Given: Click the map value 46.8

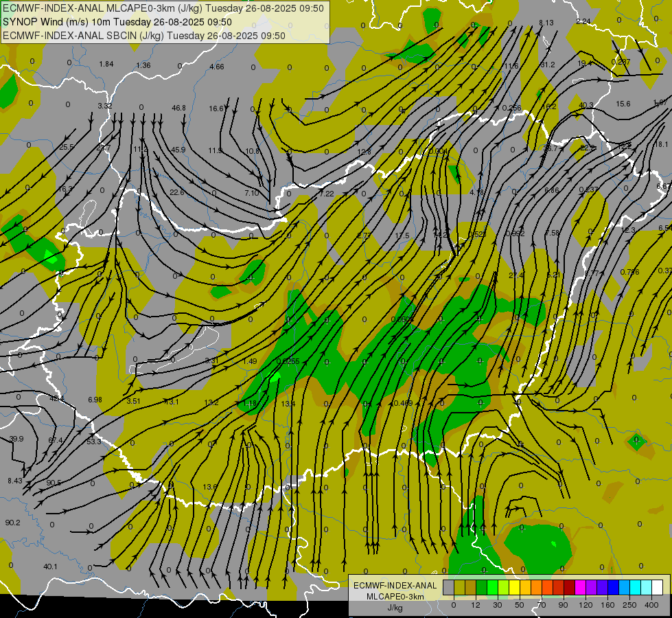Looking at the screenshot, I should (178, 108).
